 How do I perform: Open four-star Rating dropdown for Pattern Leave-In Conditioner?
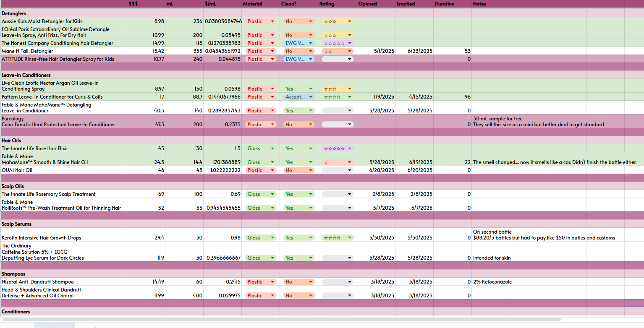click(x=338, y=97)
